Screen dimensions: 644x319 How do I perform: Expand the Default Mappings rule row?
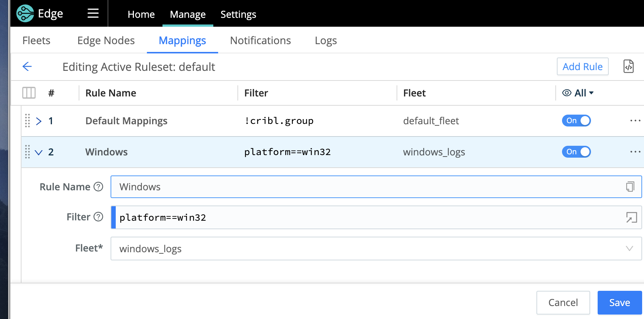[39, 121]
